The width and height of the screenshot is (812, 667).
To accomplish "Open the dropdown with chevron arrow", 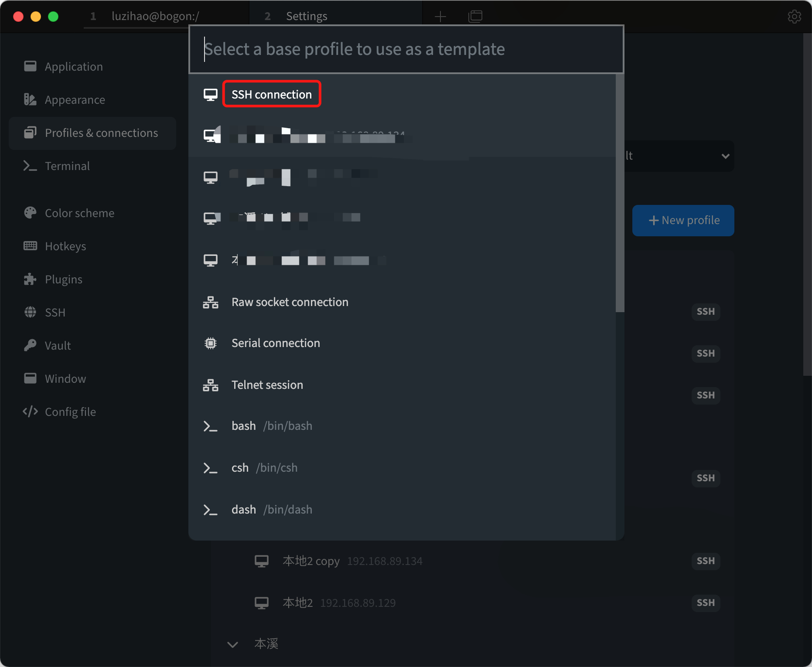I will click(725, 156).
